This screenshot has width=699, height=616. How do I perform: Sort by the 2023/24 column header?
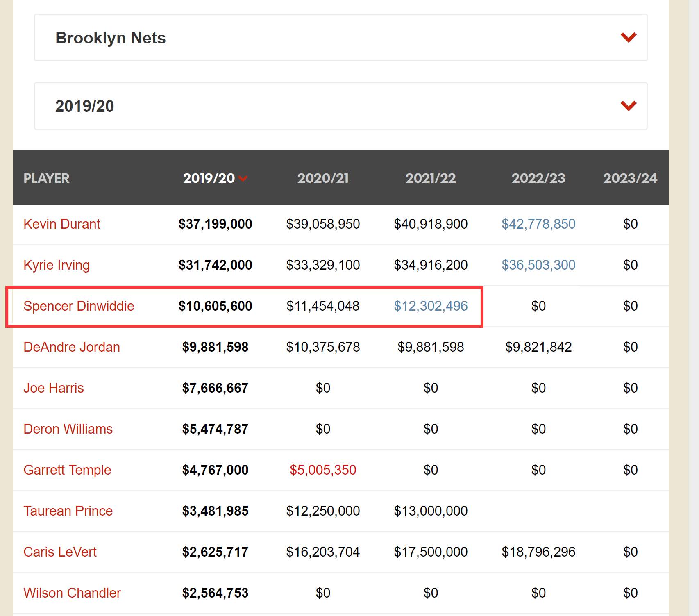630,178
